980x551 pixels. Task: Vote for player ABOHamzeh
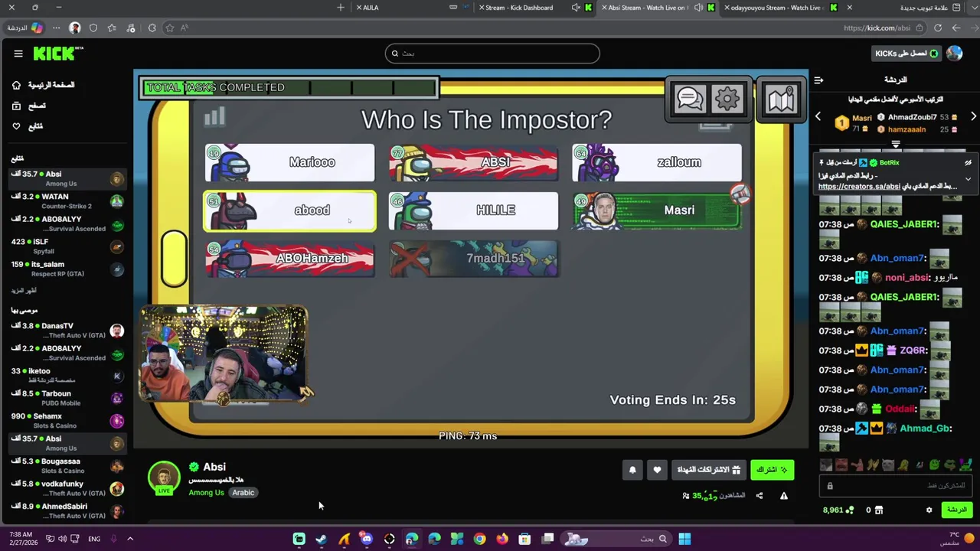tap(290, 259)
